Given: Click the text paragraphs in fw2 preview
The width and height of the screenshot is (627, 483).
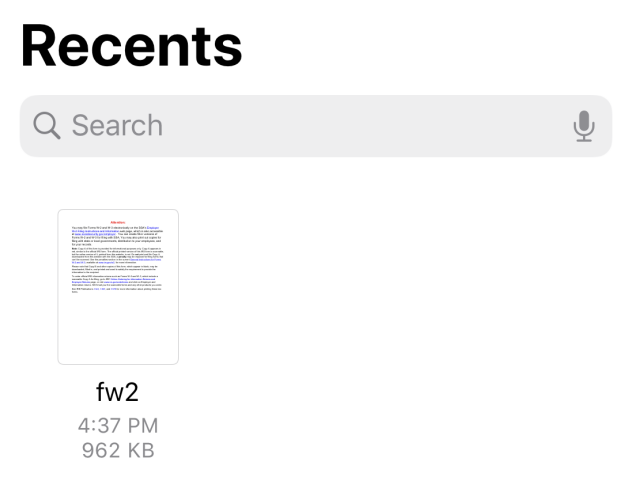Looking at the screenshot, I should (117, 260).
